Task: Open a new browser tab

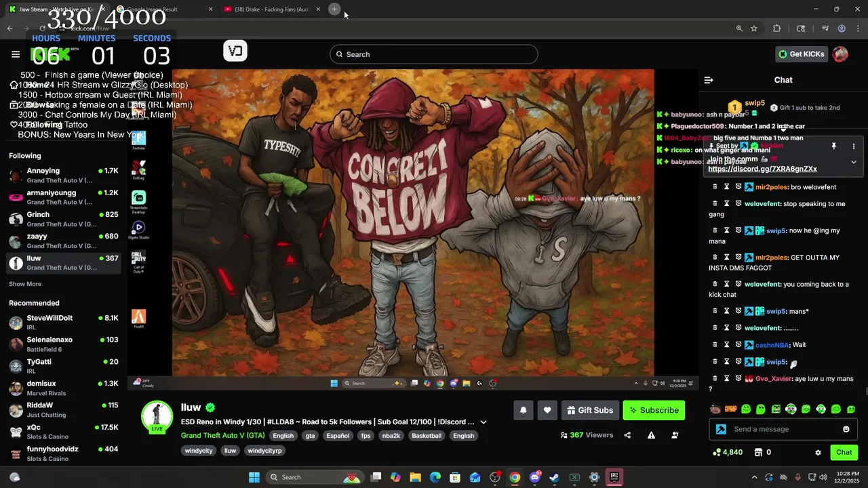Action: (x=334, y=9)
